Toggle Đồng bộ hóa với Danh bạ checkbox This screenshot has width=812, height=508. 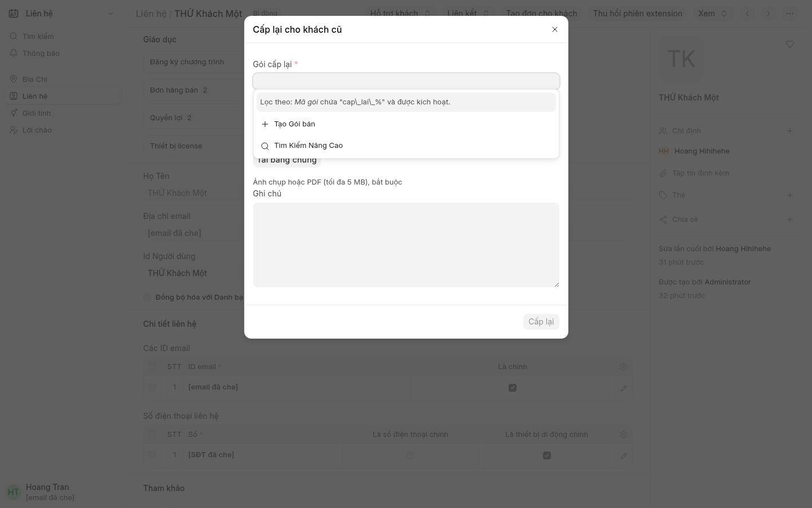tap(147, 297)
